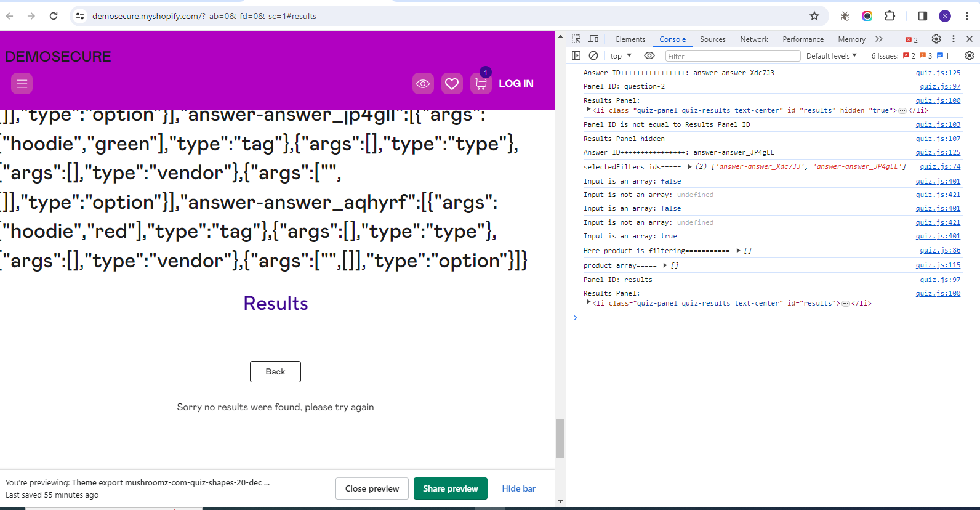
Task: Toggle the console sidebar panel icon
Action: 576,55
